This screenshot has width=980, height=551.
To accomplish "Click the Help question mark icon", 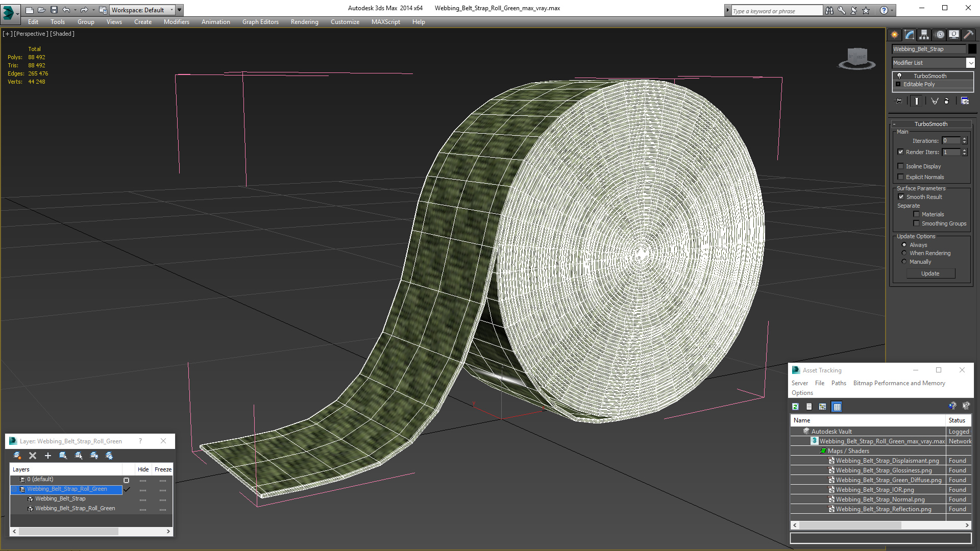I will pyautogui.click(x=884, y=10).
